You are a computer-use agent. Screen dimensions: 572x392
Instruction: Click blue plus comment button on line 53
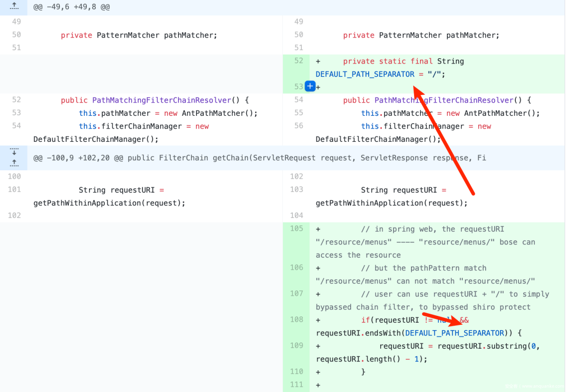pos(310,87)
